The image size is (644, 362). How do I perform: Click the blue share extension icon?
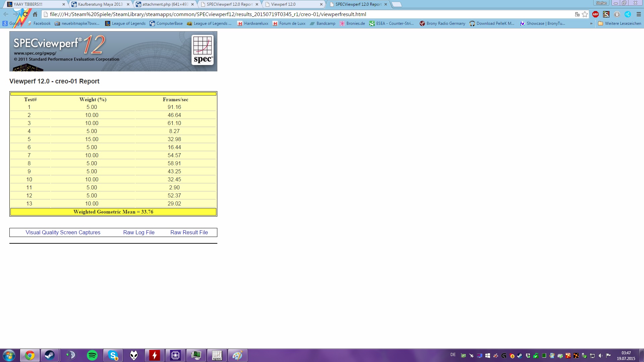pos(628,14)
